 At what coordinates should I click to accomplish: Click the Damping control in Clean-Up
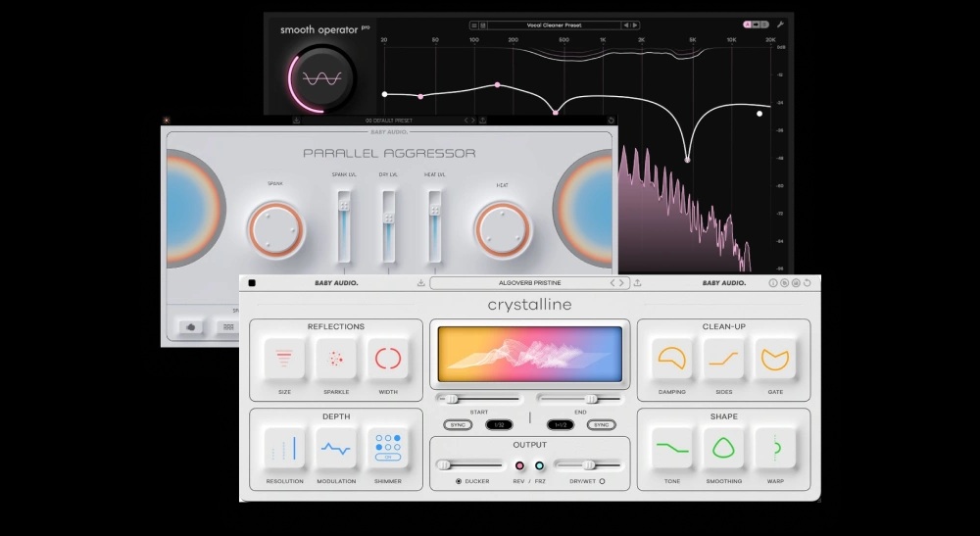pyautogui.click(x=672, y=359)
